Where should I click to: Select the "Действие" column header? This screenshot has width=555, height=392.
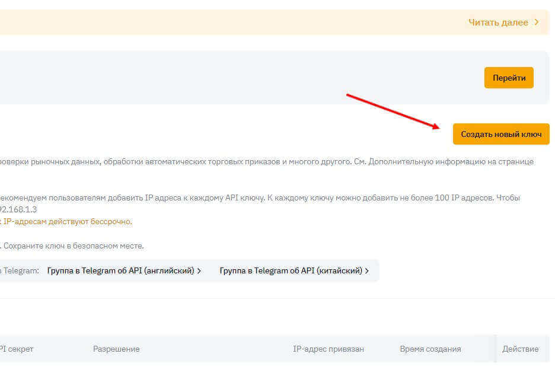520,349
